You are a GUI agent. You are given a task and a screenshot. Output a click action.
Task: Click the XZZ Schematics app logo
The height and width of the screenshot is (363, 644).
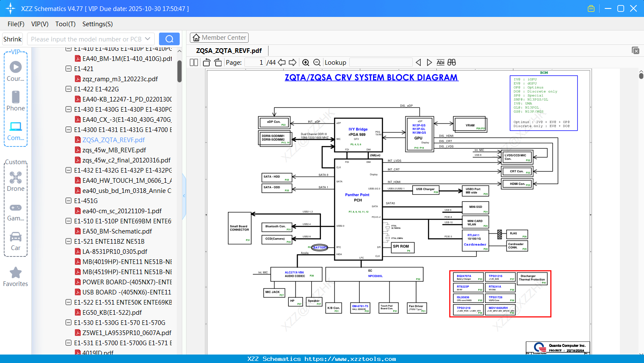point(11,8)
